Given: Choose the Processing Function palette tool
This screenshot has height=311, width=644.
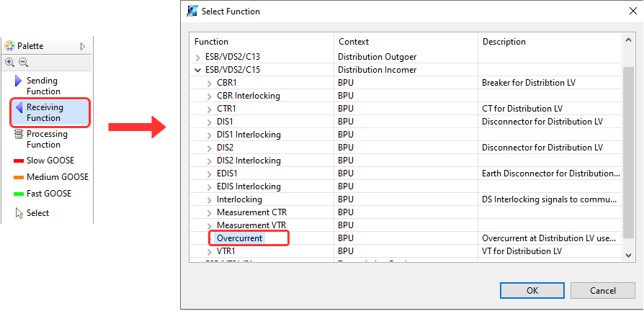Looking at the screenshot, I should [x=47, y=139].
